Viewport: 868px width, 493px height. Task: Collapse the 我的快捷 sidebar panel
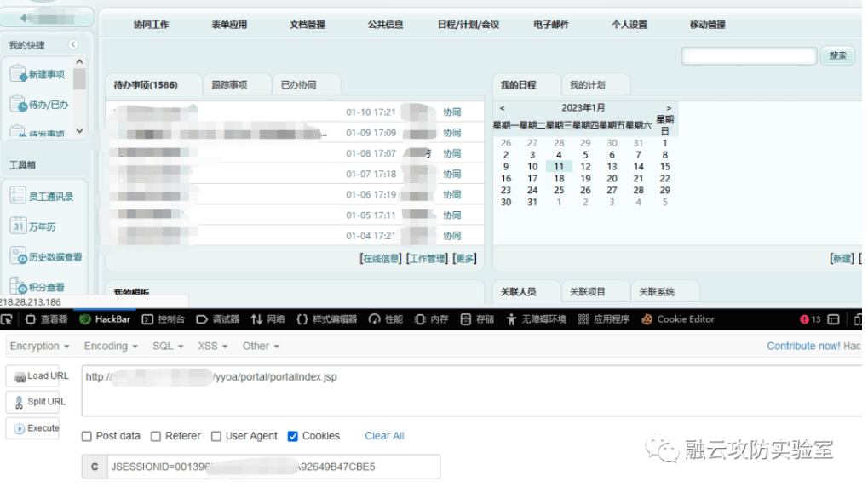coord(72,43)
